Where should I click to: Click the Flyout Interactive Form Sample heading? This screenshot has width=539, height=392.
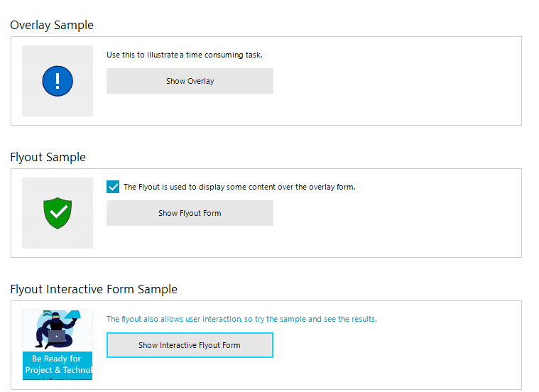coord(94,289)
